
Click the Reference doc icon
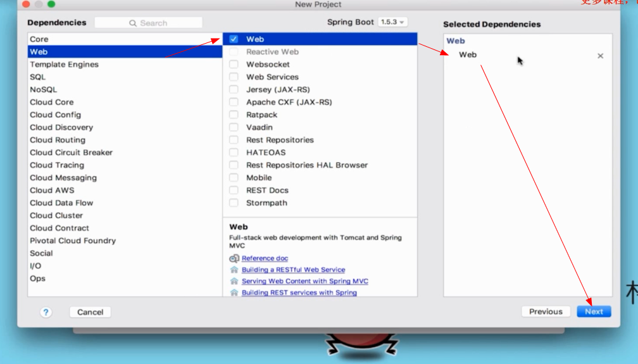234,258
